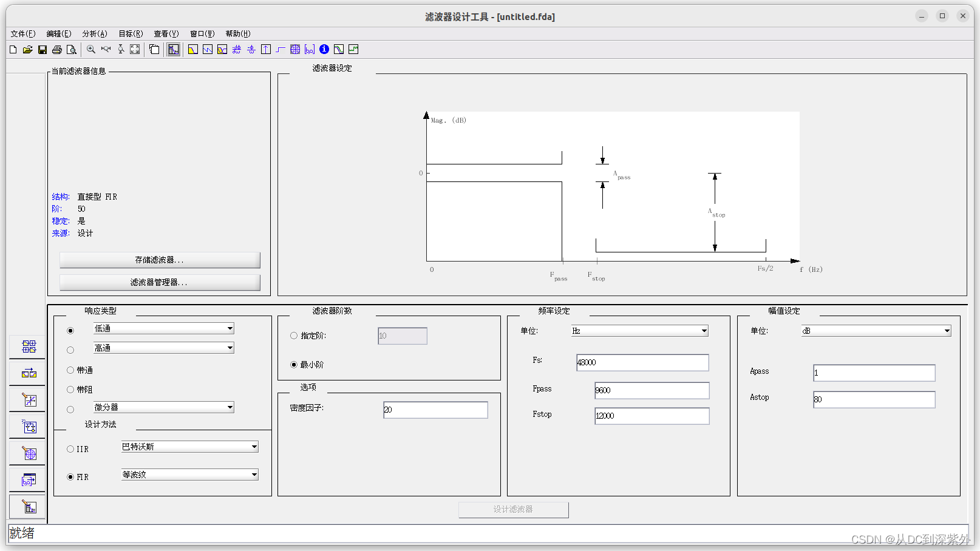Screen dimensions: 980x551
Task: View the impulse response
Action: (x=265, y=49)
